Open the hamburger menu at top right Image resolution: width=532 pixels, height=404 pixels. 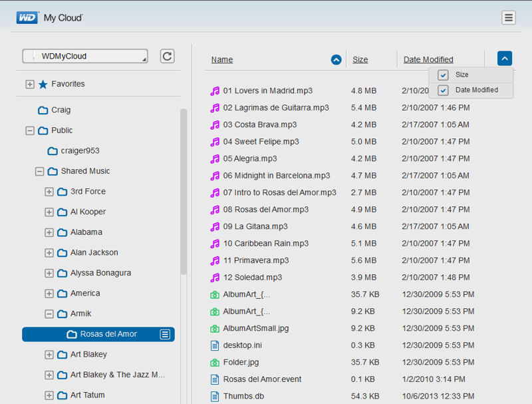(x=508, y=18)
